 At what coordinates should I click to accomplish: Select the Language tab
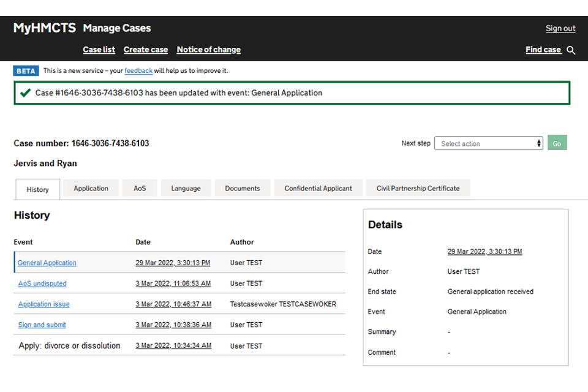click(186, 189)
